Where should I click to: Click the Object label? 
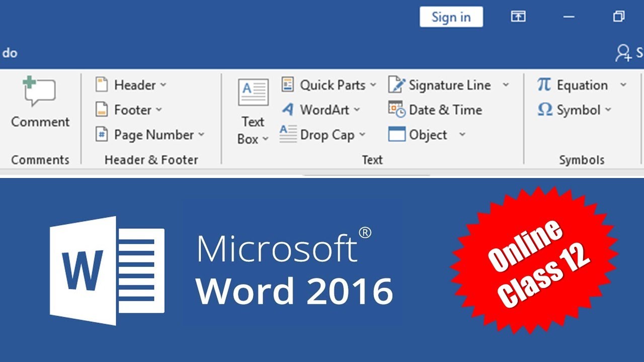click(428, 135)
